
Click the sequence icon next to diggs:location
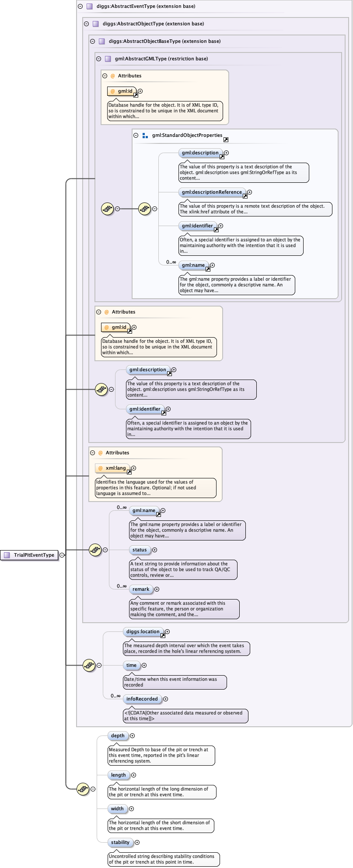(89, 665)
